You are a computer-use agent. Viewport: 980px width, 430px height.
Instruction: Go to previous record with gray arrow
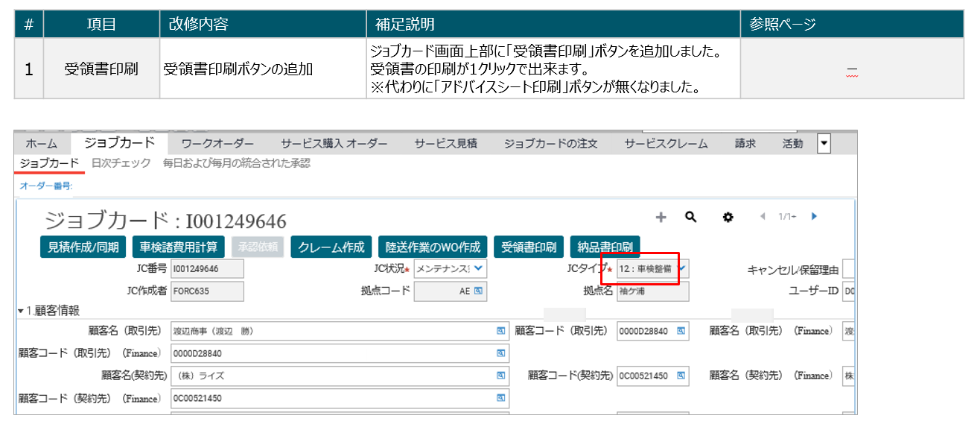point(763,216)
